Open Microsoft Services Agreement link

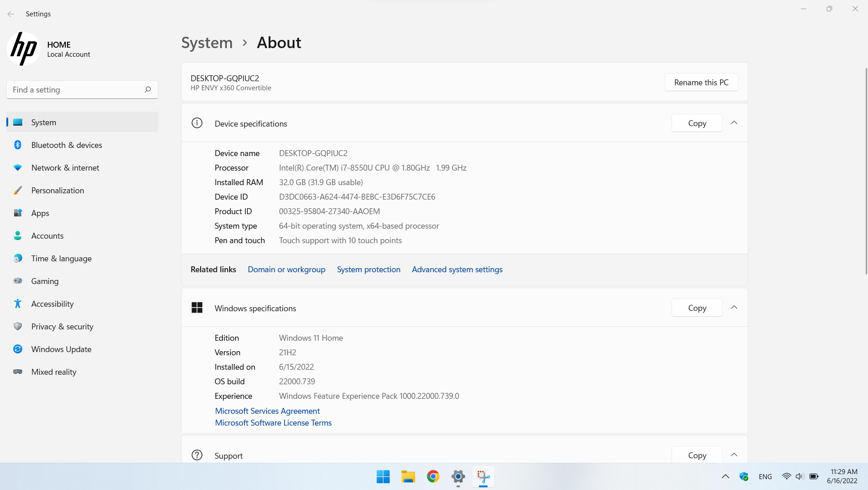(x=267, y=411)
